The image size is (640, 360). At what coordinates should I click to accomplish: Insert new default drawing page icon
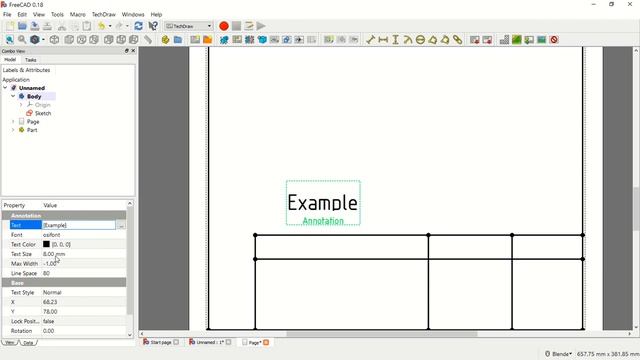tap(195, 40)
